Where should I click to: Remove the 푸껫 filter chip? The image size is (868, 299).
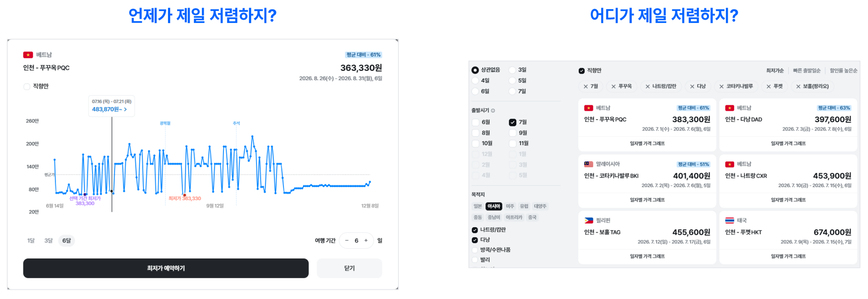tap(768, 87)
